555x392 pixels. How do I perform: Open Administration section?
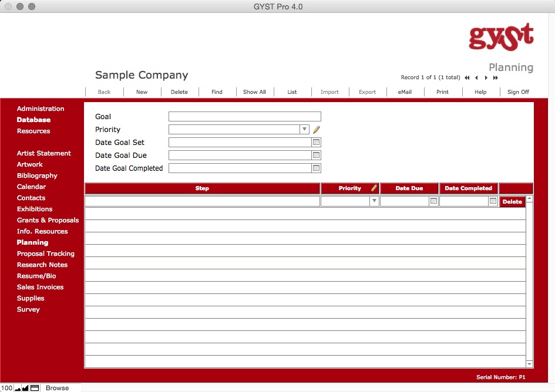tap(41, 109)
